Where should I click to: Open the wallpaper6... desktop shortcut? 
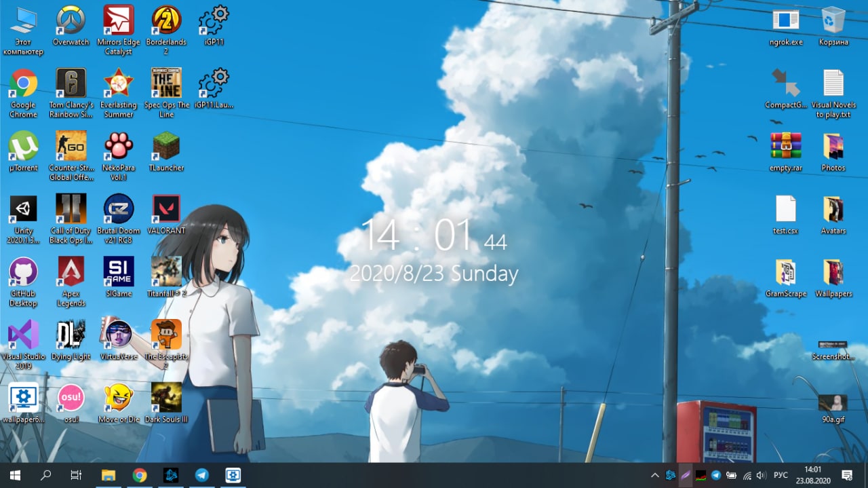(23, 402)
